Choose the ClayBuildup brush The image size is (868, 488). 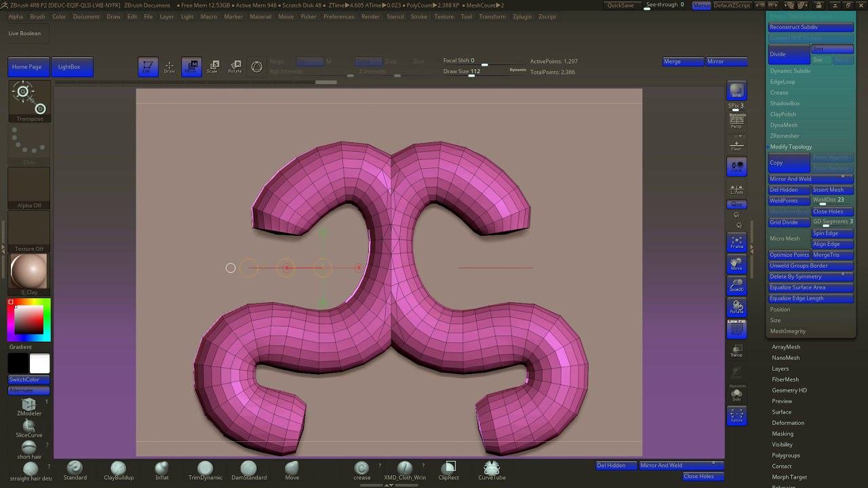click(x=119, y=469)
